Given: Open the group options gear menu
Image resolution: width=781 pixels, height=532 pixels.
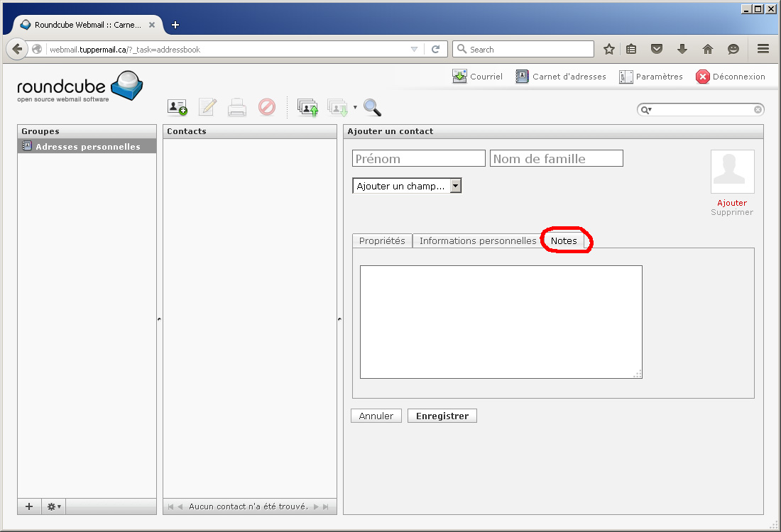Looking at the screenshot, I should pos(54,506).
